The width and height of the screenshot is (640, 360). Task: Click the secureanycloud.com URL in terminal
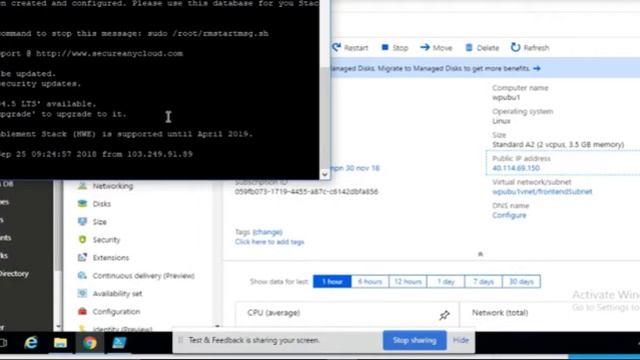(109, 53)
